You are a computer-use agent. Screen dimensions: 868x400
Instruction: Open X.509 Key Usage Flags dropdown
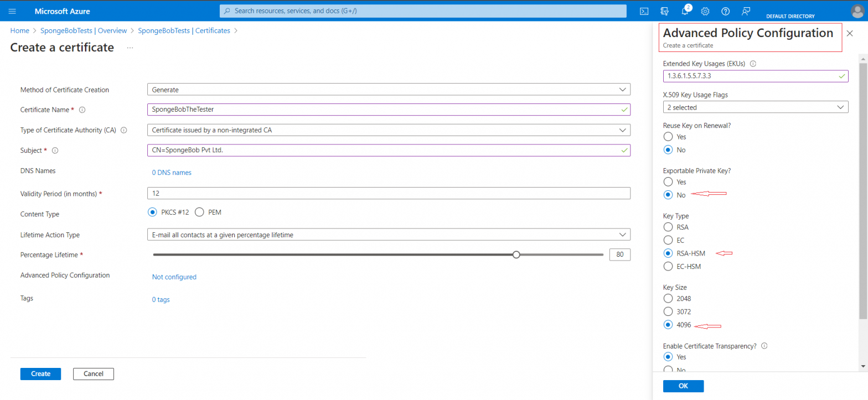755,107
